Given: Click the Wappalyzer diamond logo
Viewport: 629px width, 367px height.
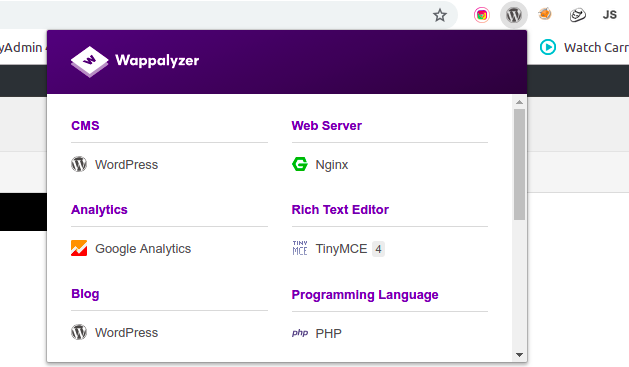Looking at the screenshot, I should click(89, 61).
